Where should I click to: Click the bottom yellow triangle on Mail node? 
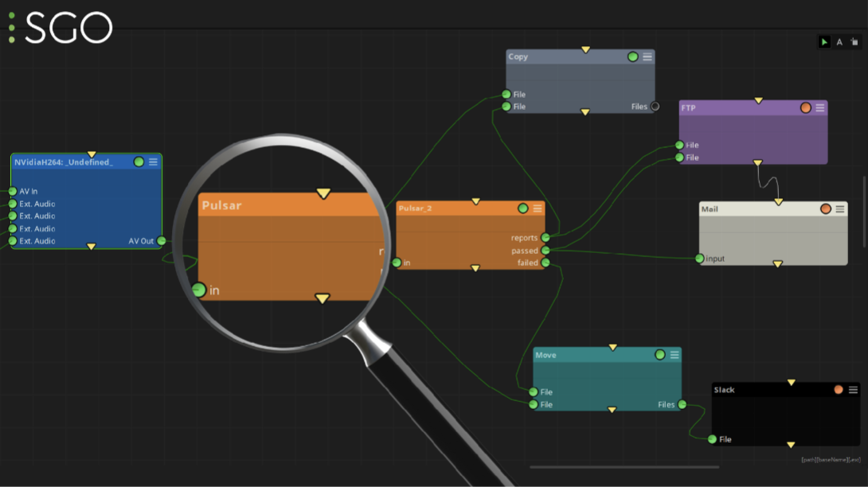coord(778,264)
